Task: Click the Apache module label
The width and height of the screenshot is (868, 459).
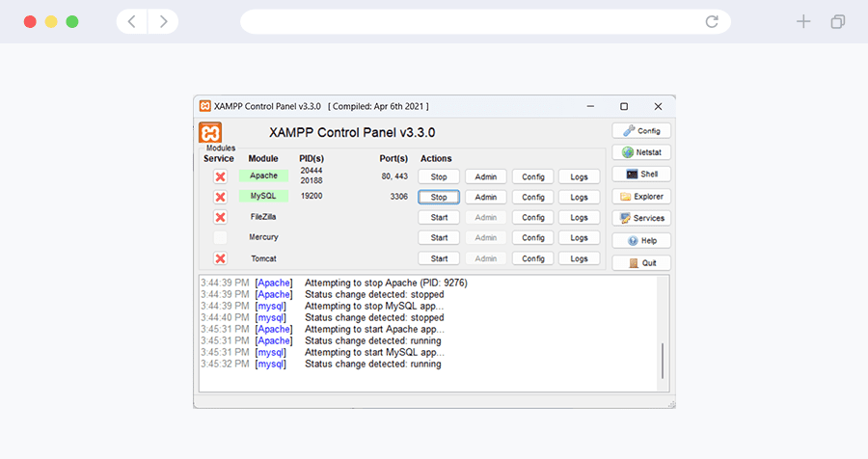Action: pyautogui.click(x=263, y=175)
